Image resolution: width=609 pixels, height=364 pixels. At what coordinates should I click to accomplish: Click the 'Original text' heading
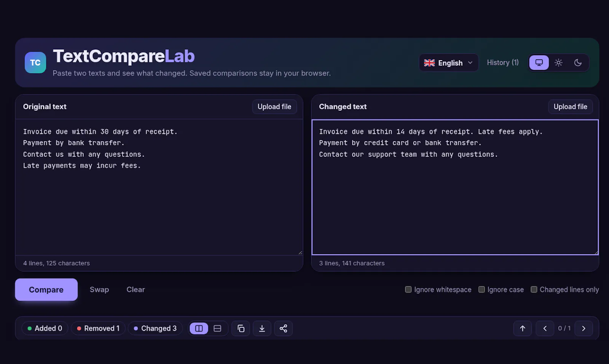(45, 106)
